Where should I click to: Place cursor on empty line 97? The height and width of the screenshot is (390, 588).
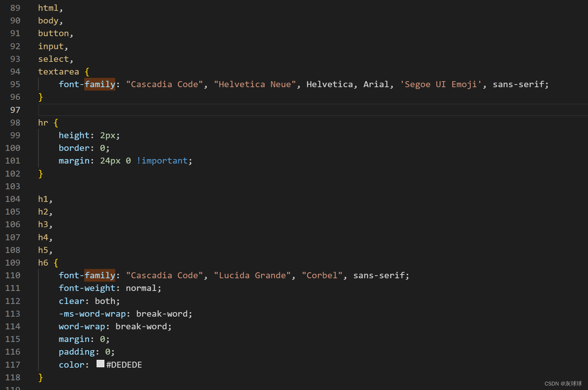[313, 110]
